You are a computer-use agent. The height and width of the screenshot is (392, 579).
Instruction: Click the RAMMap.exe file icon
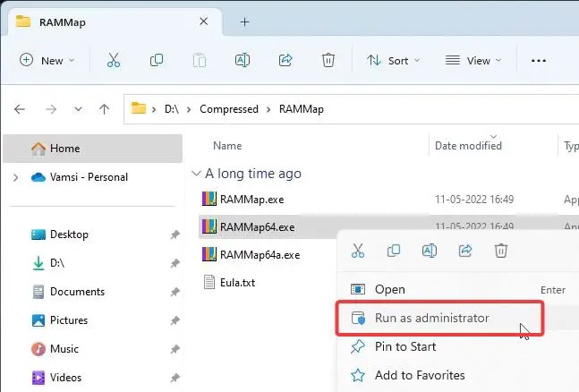point(209,199)
